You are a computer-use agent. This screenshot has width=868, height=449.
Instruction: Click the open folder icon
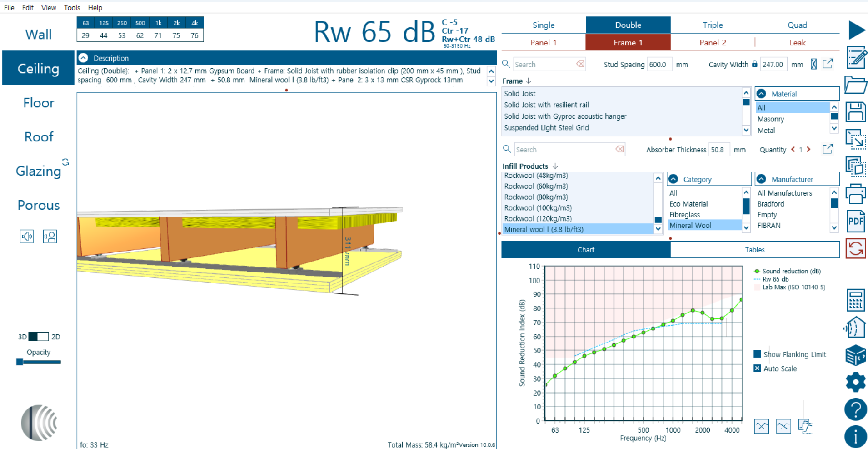click(856, 85)
